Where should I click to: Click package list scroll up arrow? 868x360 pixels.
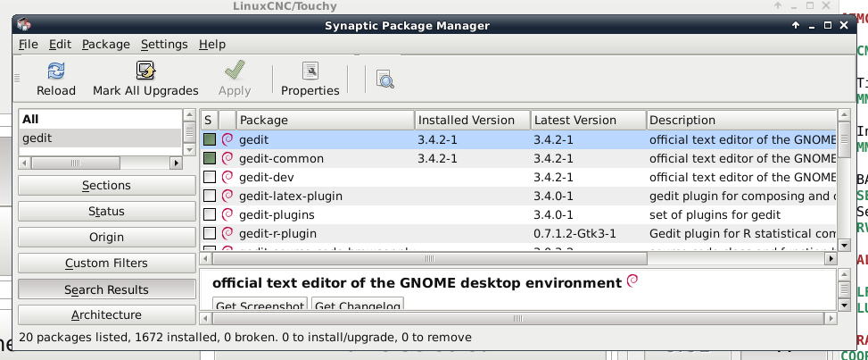click(x=844, y=115)
